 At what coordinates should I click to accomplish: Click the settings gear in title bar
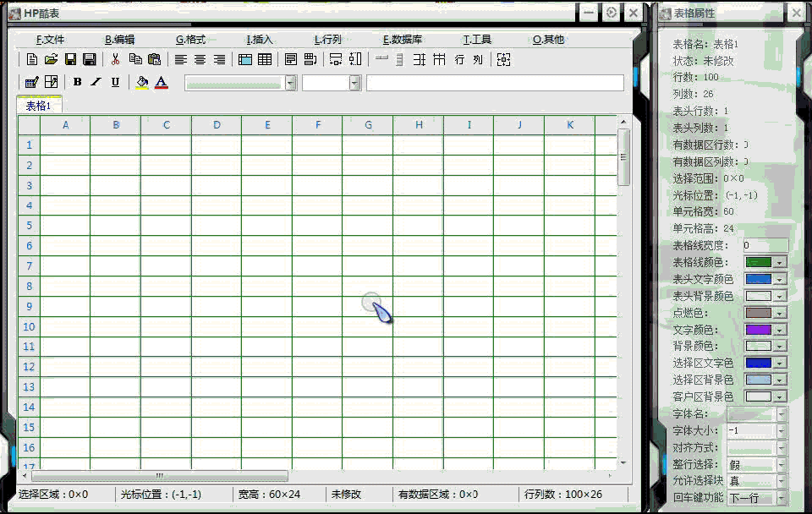612,13
